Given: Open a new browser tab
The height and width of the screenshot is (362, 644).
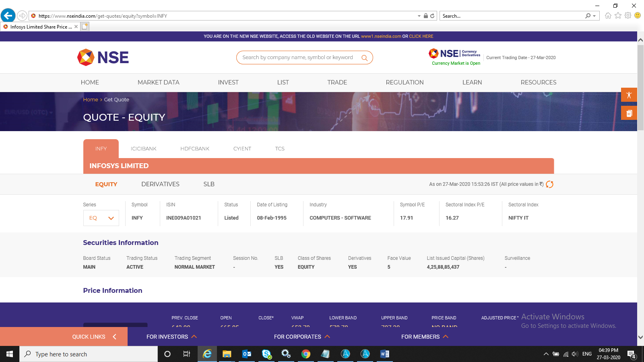Looking at the screenshot, I should click(85, 27).
